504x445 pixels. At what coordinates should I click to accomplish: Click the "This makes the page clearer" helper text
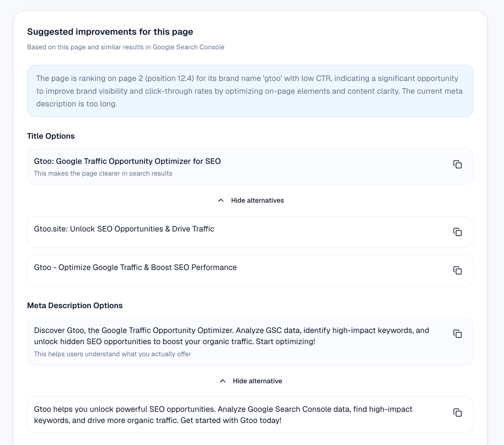pos(103,173)
